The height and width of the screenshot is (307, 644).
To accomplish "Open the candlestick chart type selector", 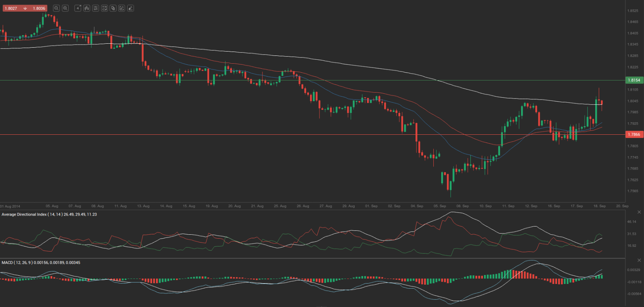I will pos(87,8).
